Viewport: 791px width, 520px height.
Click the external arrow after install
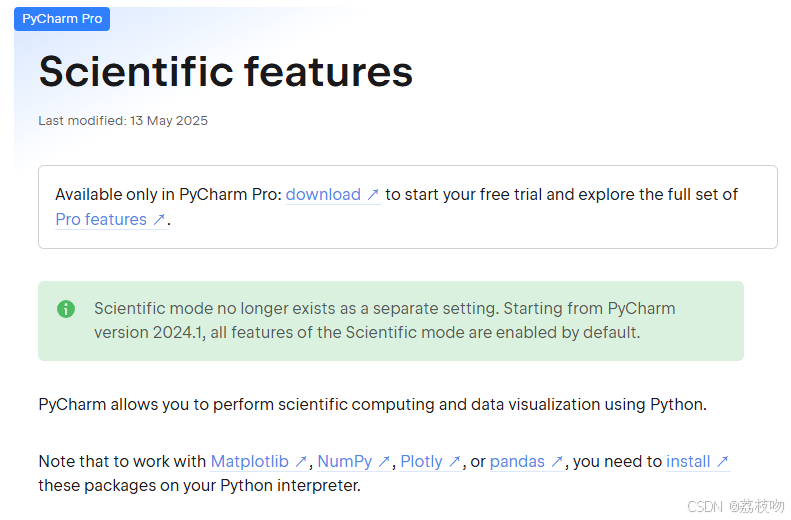pos(723,461)
